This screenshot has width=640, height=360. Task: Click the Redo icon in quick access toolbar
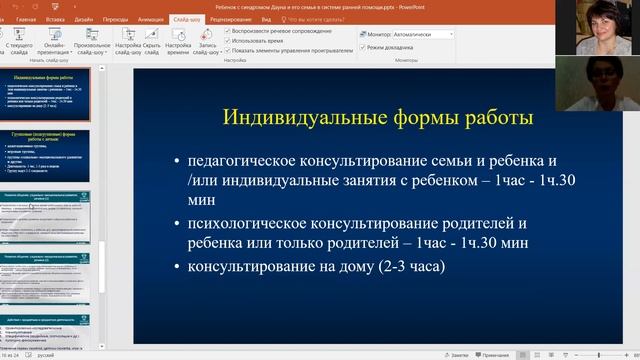35,7
